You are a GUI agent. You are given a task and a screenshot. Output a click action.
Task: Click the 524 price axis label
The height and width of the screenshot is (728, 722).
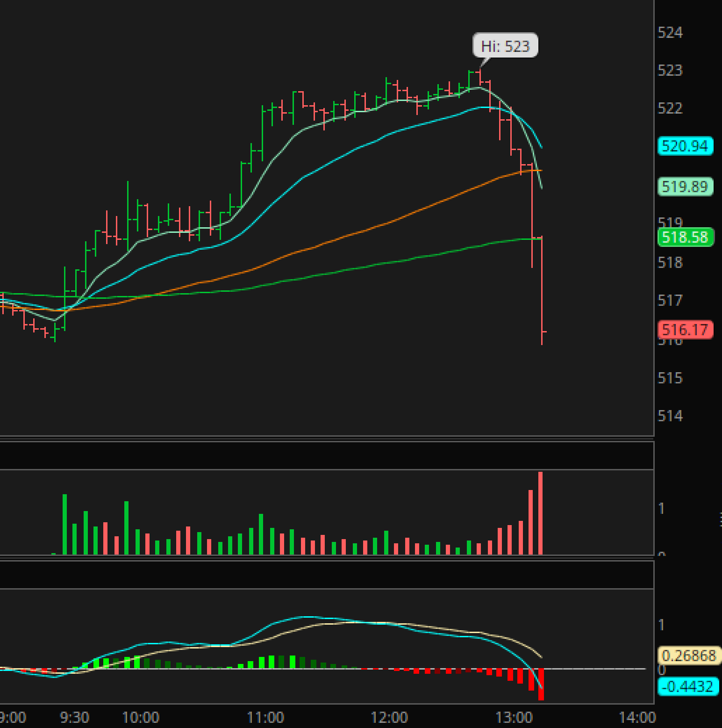tap(670, 32)
